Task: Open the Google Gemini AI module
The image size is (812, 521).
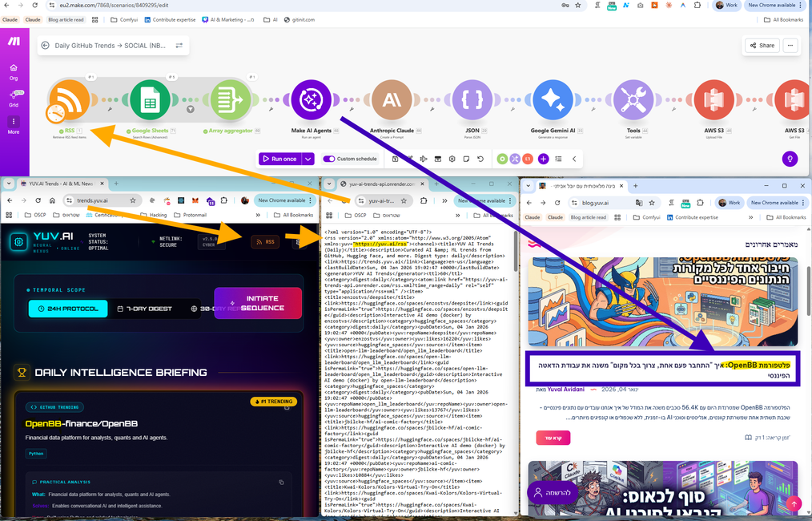Action: 553,99
